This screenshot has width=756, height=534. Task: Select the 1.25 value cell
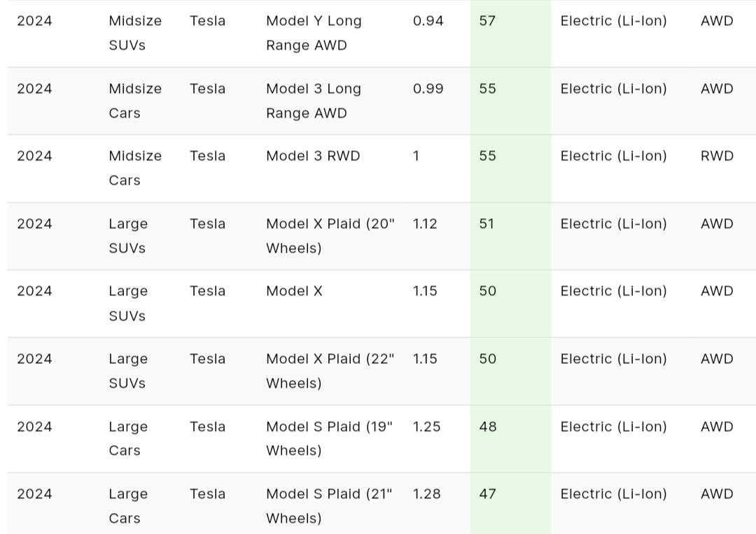click(x=427, y=427)
